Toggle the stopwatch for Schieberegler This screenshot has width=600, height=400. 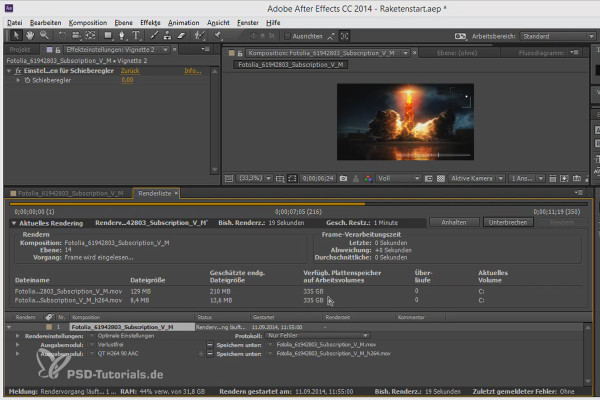tap(27, 80)
